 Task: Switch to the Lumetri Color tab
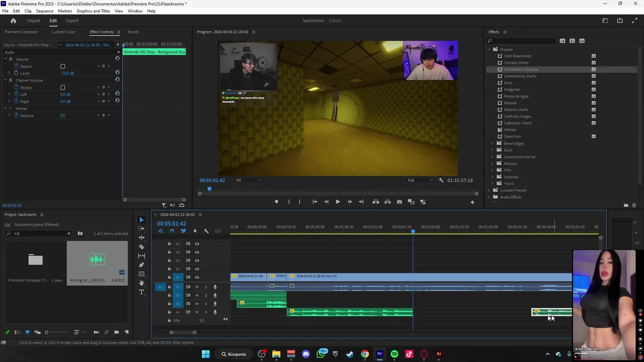tap(63, 32)
